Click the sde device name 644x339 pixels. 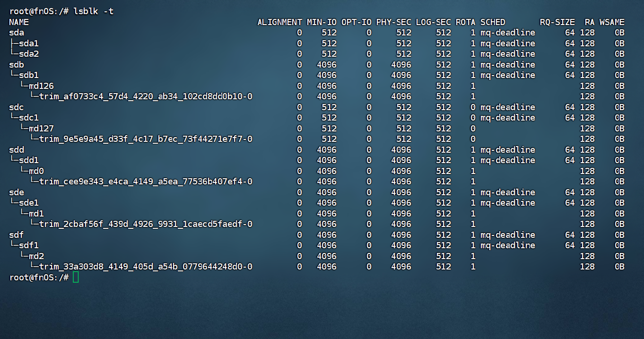coord(17,192)
